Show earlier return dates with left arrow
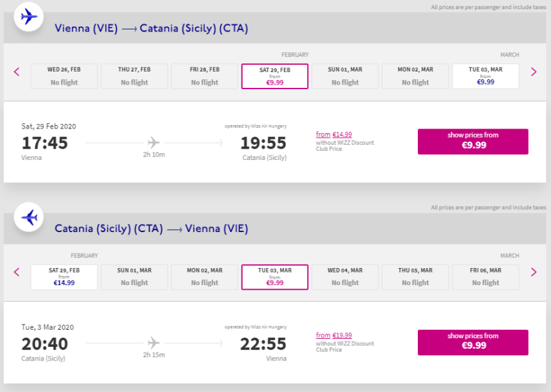 17,272
